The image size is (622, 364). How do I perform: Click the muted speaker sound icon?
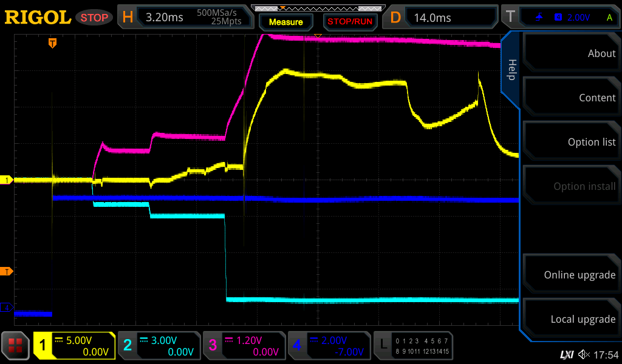click(584, 354)
